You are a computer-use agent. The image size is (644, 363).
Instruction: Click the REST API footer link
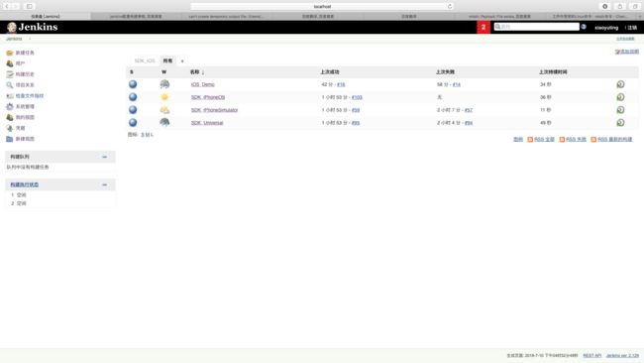pos(591,355)
